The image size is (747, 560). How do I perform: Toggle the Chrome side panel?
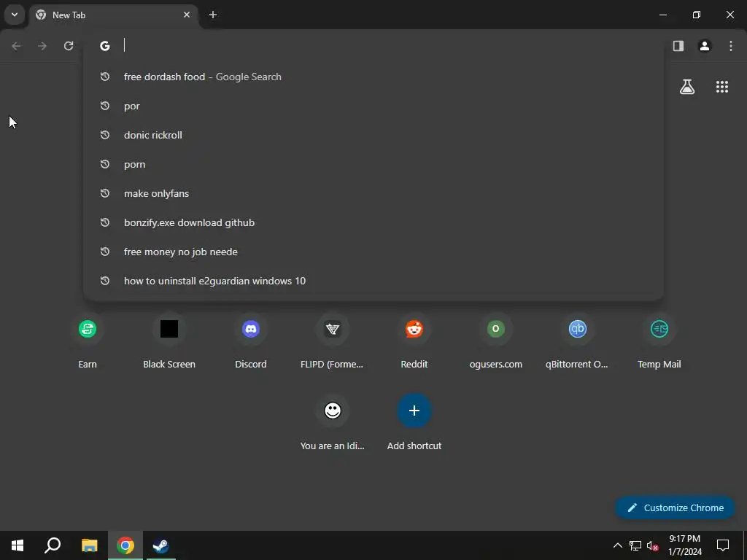pyautogui.click(x=678, y=46)
